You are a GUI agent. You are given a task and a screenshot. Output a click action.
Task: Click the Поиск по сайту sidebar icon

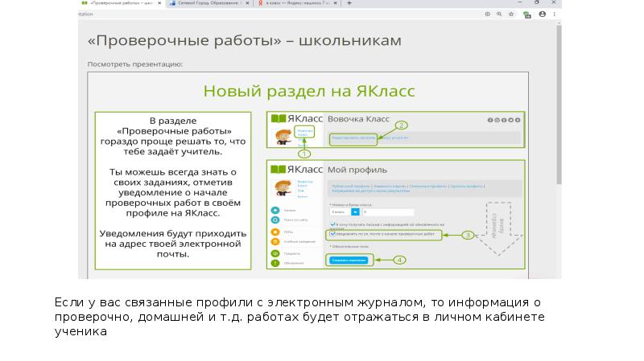pyautogui.click(x=275, y=220)
